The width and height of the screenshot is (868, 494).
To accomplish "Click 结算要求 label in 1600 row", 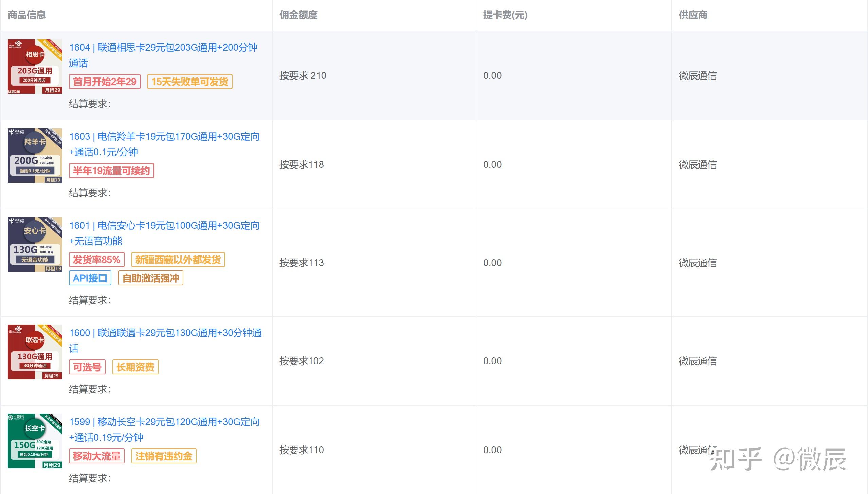I will click(x=90, y=389).
